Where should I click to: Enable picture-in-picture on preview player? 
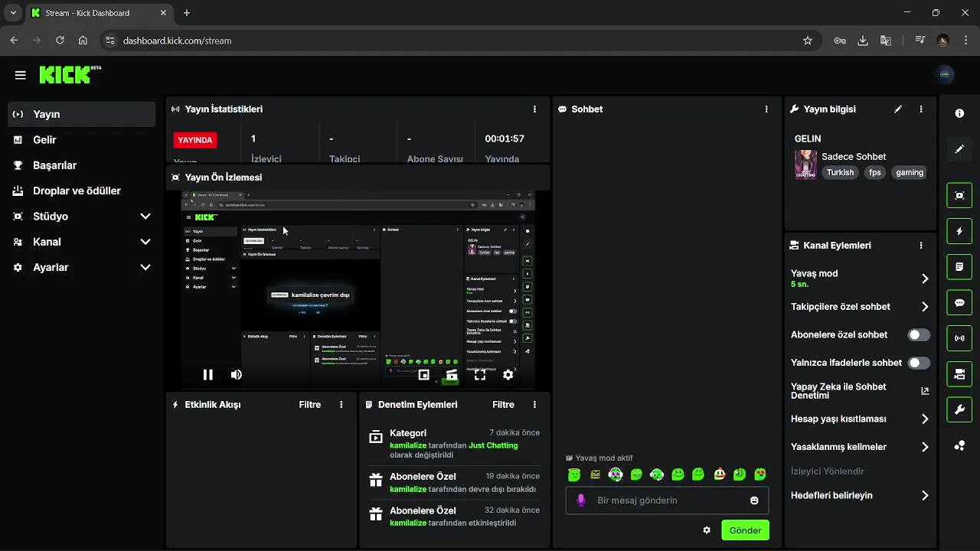click(x=423, y=375)
